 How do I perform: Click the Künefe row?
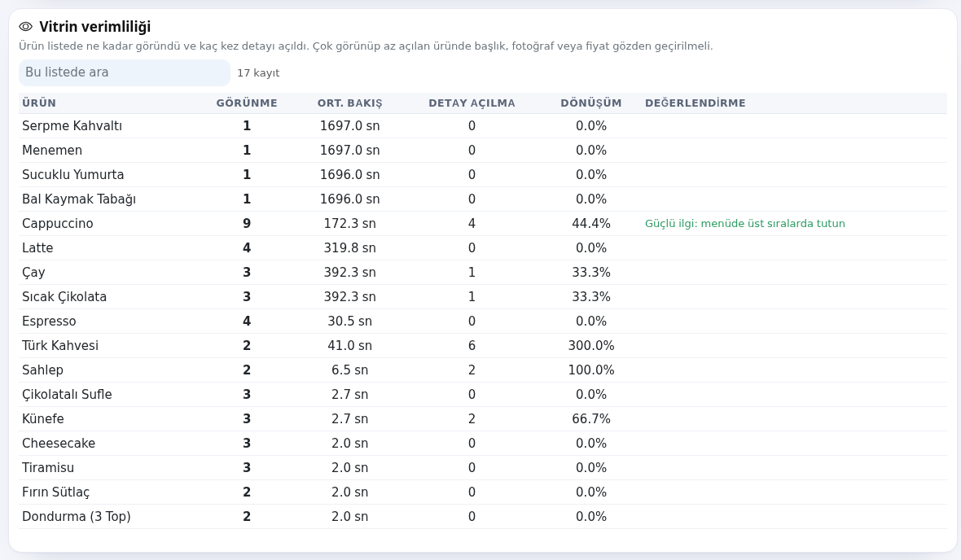point(483,419)
